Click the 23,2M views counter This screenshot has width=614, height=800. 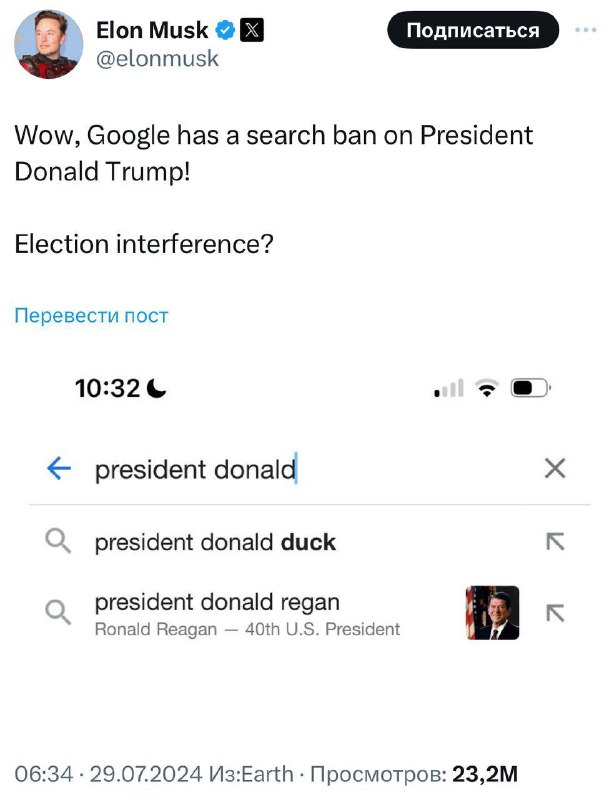pyautogui.click(x=485, y=774)
